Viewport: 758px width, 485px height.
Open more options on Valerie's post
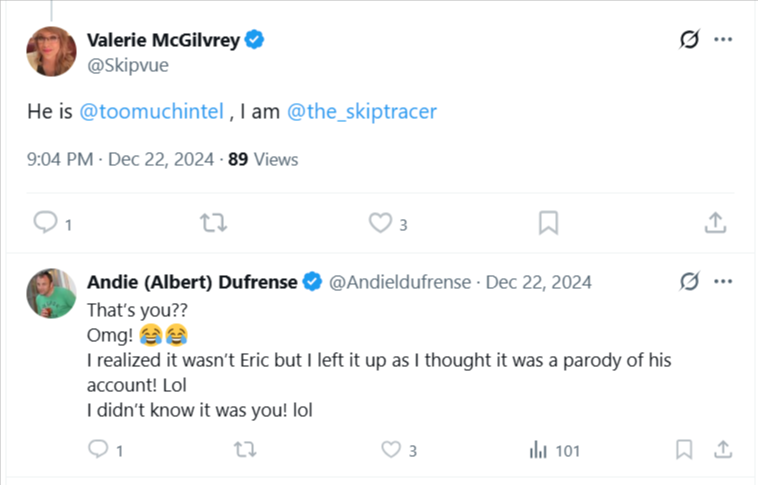(723, 40)
